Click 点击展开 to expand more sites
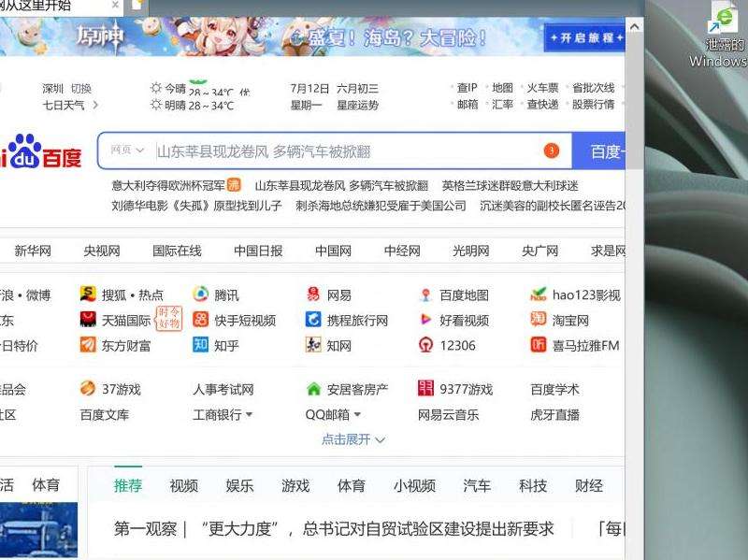Screen dimensions: 748x560 click(x=353, y=439)
